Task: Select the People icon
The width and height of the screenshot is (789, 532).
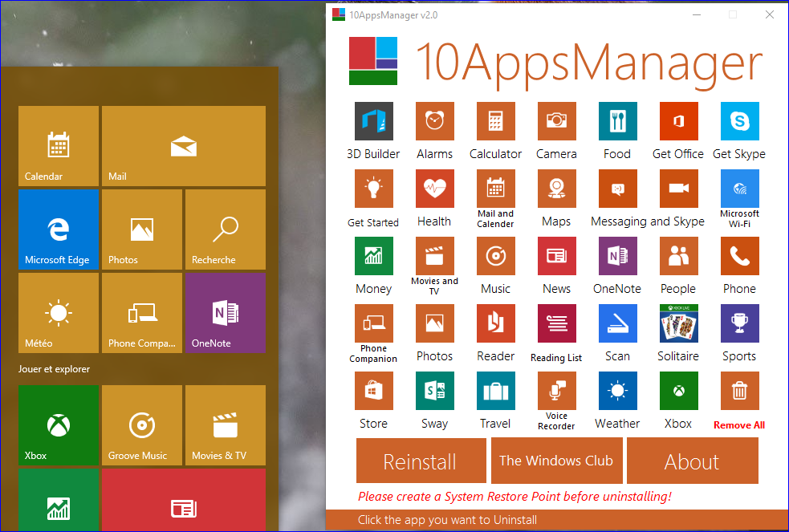Action: point(679,256)
